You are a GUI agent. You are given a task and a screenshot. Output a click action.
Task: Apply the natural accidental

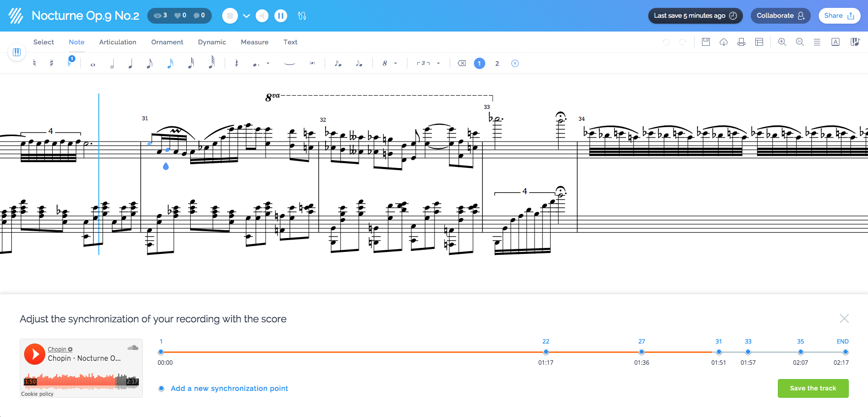34,63
